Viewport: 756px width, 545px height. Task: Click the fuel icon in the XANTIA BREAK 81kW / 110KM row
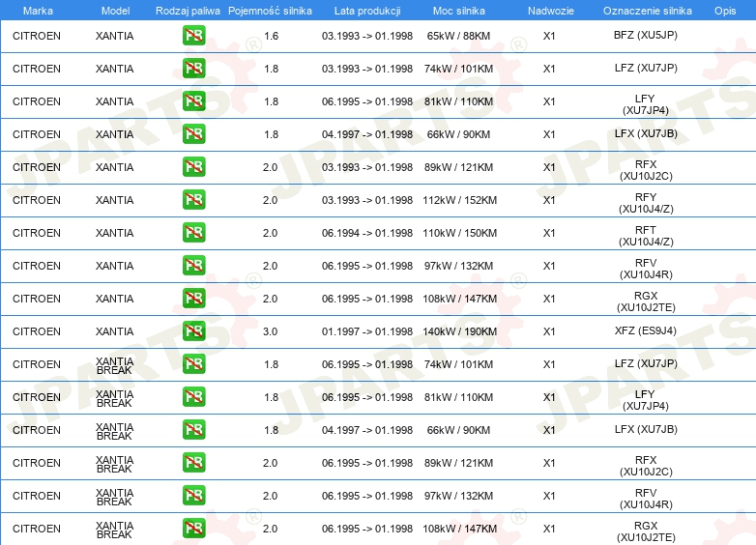[193, 397]
